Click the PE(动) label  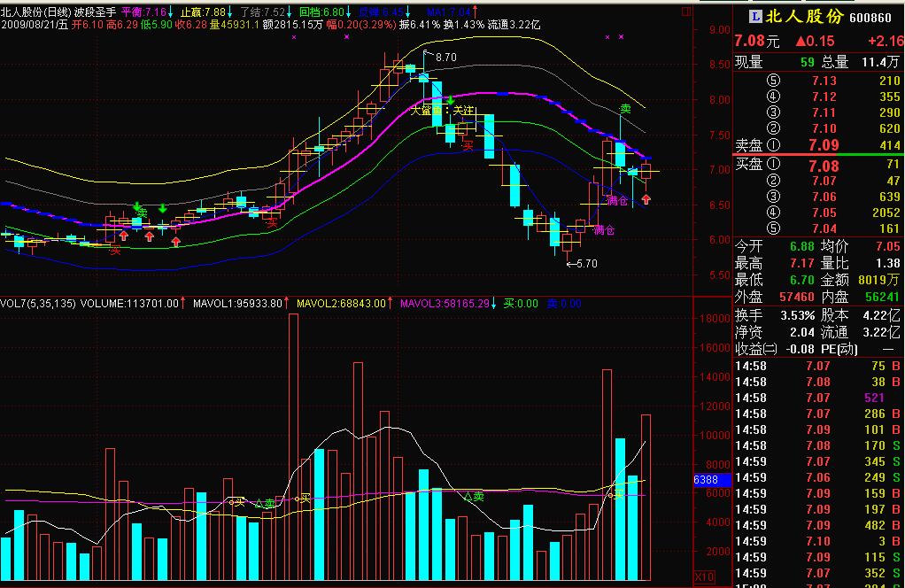click(x=839, y=349)
